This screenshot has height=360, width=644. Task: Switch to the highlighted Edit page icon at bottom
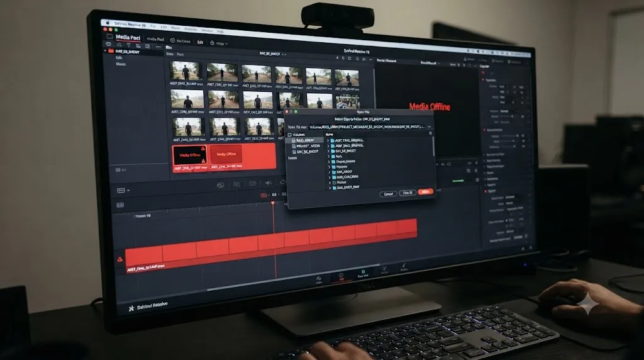coord(341,276)
